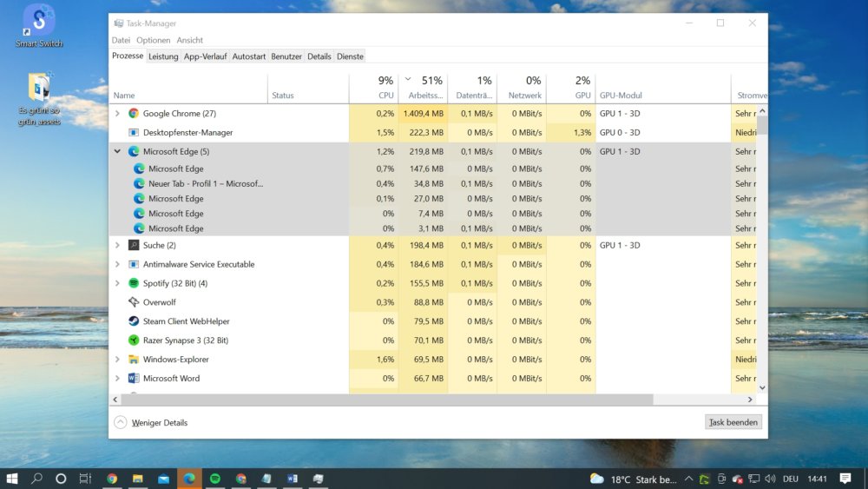Sort by the Status column header
Screen dimensions: 868x489
click(x=308, y=88)
